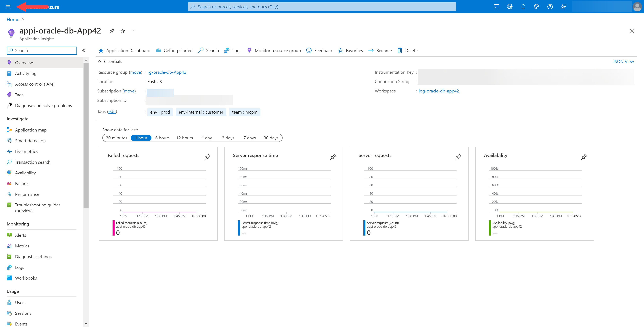Open Tags menu item
The width and height of the screenshot is (644, 327).
(41, 95)
